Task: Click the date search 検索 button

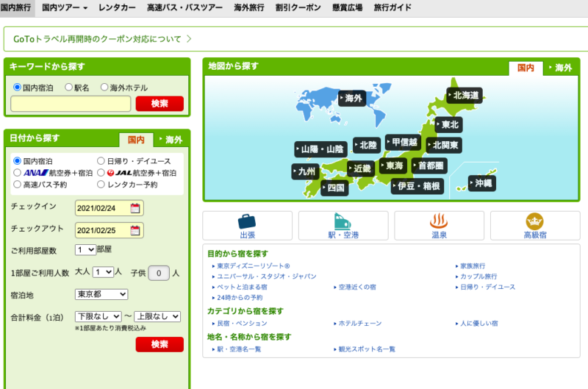Action: point(159,344)
